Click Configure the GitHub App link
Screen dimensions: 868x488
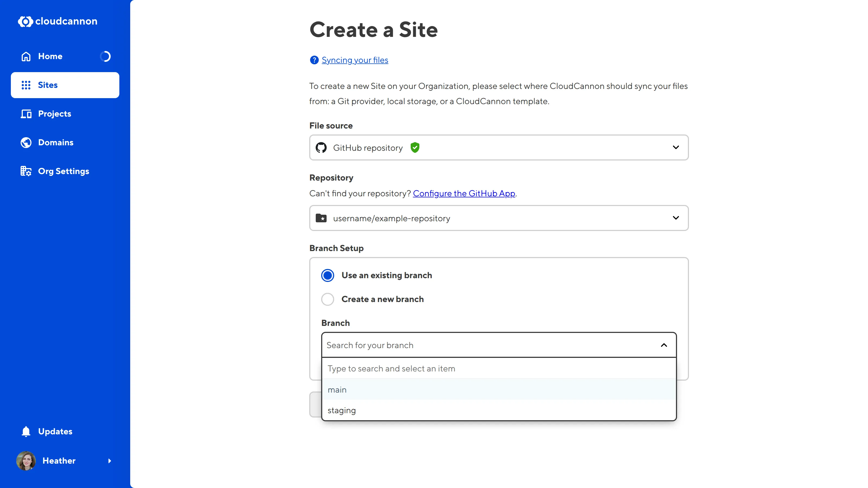click(464, 193)
